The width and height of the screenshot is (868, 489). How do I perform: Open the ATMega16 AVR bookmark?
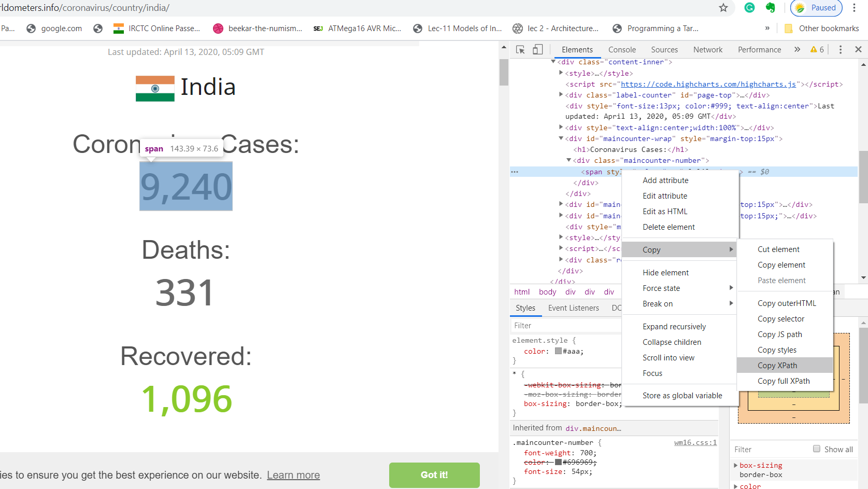click(357, 29)
